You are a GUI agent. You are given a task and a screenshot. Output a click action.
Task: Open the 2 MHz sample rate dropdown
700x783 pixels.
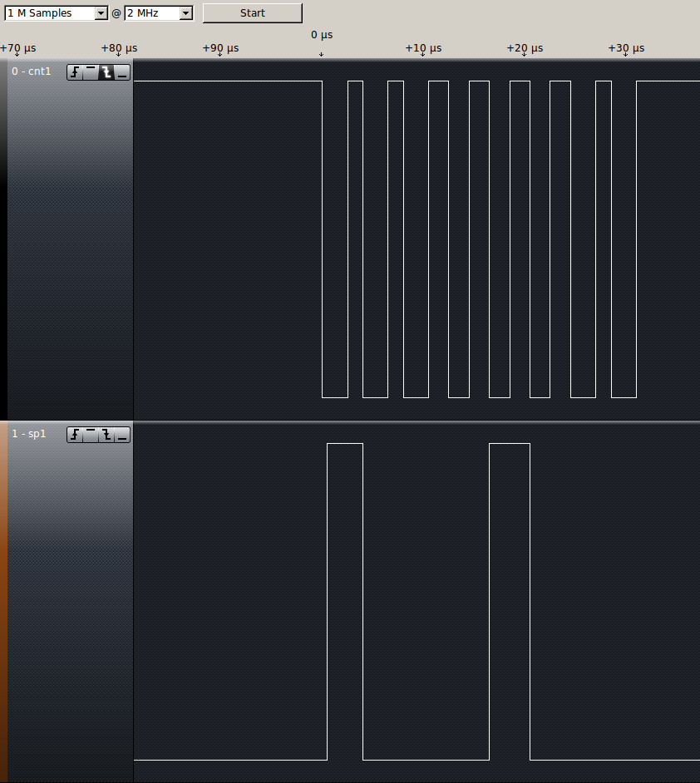coord(158,13)
